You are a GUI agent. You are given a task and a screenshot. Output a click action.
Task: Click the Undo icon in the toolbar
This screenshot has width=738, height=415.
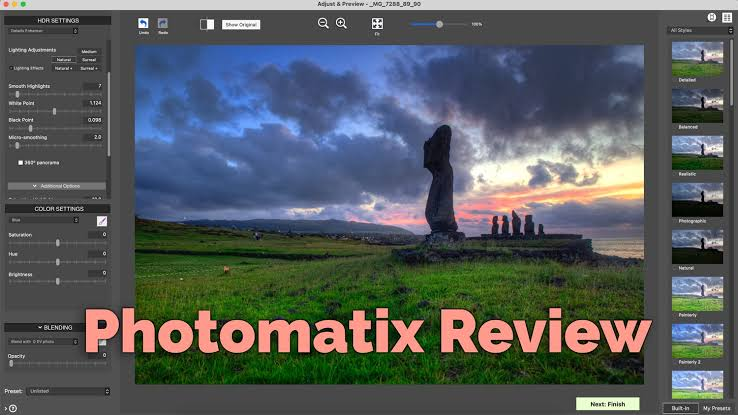143,23
